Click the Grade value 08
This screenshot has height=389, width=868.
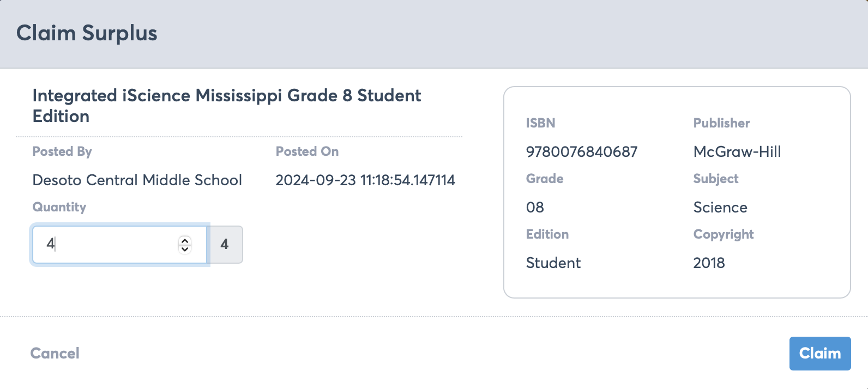click(535, 207)
